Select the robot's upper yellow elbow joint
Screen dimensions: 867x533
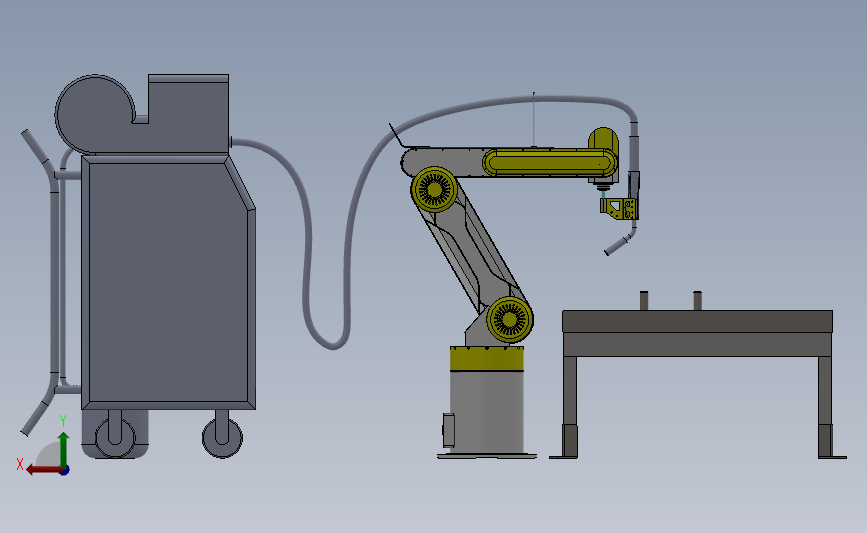tap(435, 190)
